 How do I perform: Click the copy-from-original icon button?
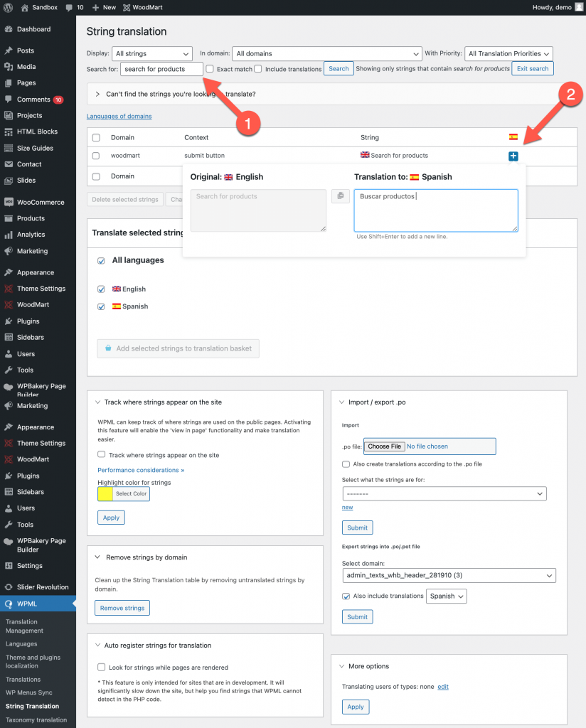[x=341, y=196]
